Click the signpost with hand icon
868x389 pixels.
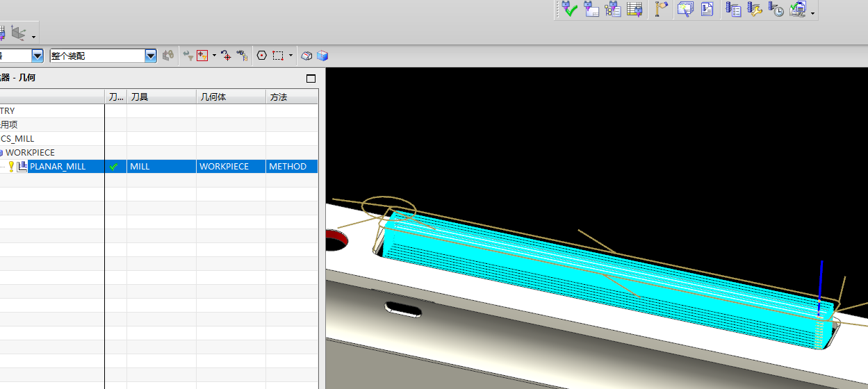tap(661, 9)
